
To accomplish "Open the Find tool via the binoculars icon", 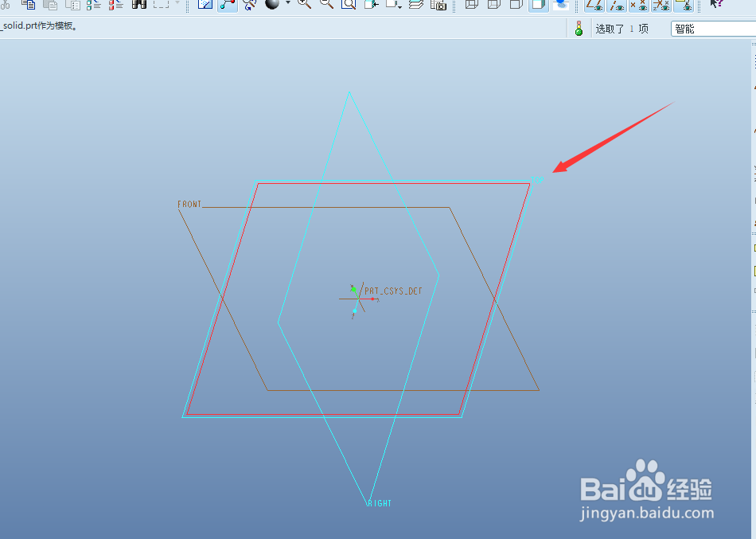I will click(138, 4).
